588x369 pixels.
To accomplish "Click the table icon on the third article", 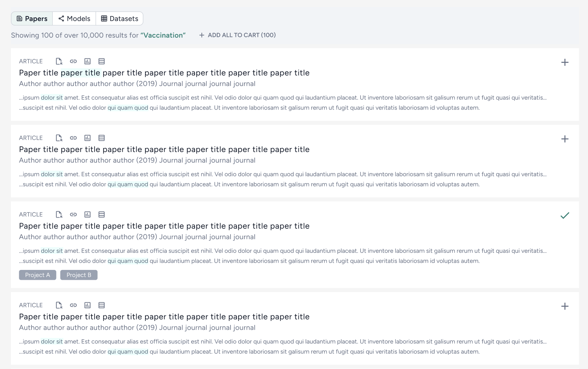I will point(101,214).
